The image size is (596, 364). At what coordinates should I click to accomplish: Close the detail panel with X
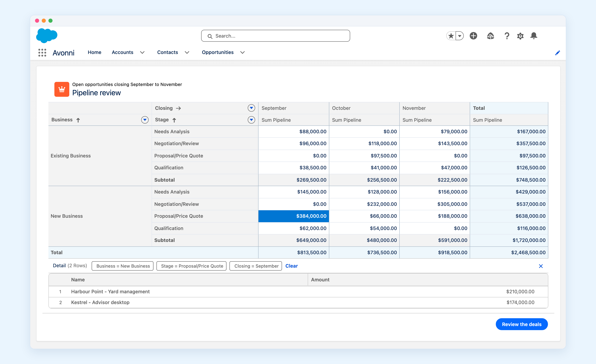pyautogui.click(x=541, y=266)
